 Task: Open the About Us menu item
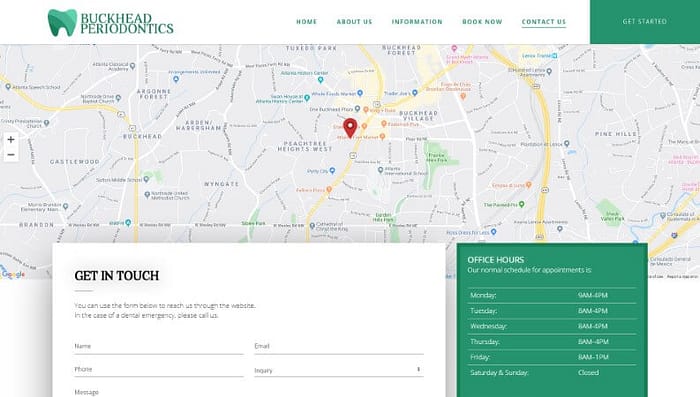click(354, 21)
